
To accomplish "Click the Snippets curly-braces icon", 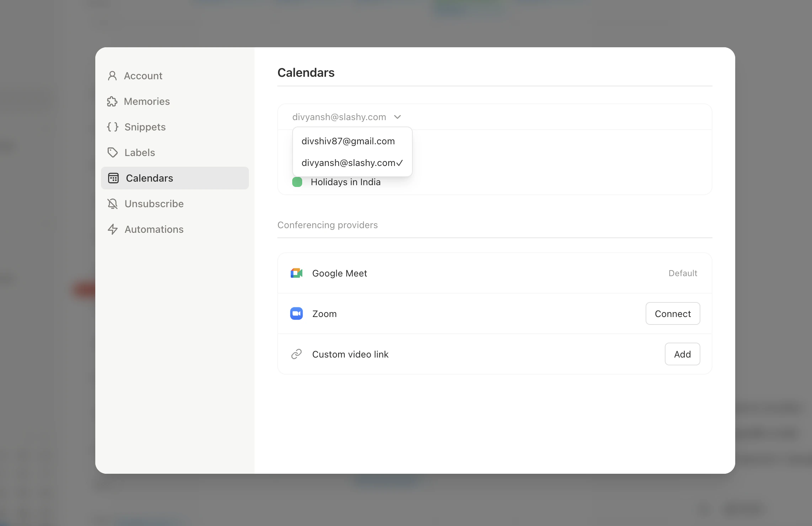I will pos(112,127).
